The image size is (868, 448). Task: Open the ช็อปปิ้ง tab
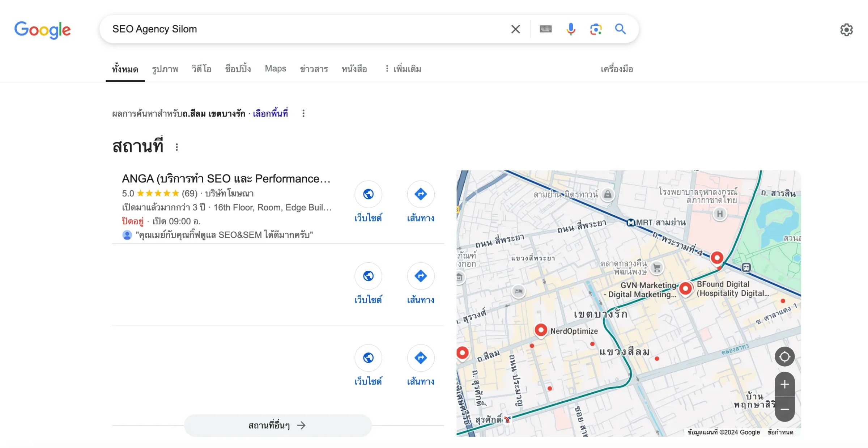[x=238, y=69]
